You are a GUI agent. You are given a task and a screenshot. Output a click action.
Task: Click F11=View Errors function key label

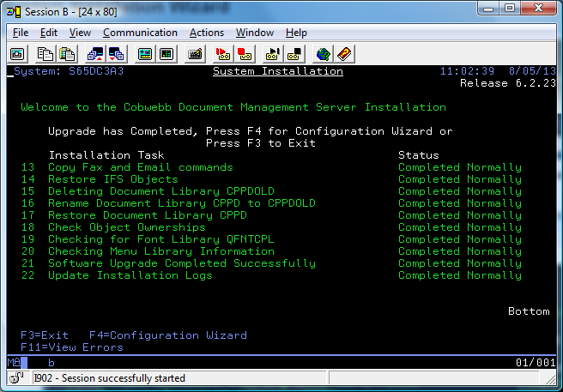pos(72,347)
